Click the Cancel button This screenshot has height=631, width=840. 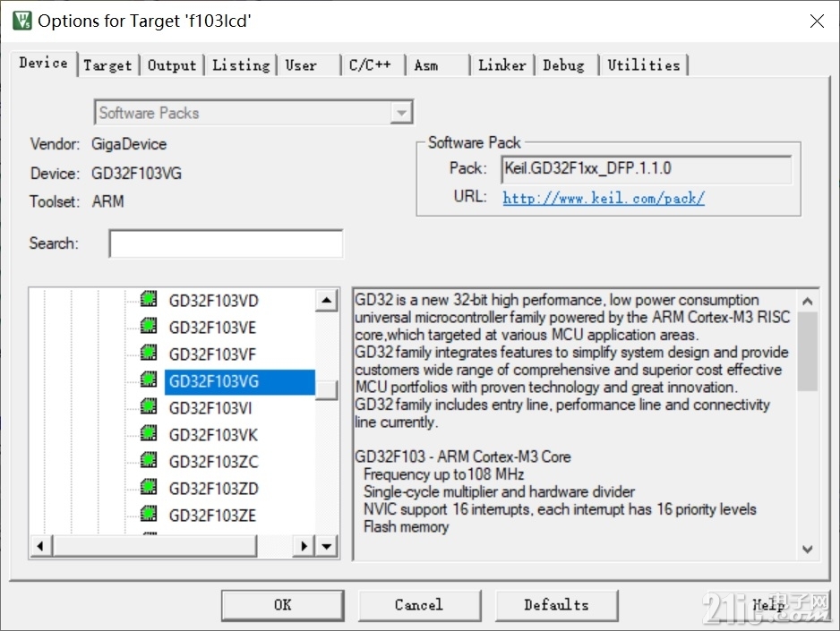[x=419, y=605]
